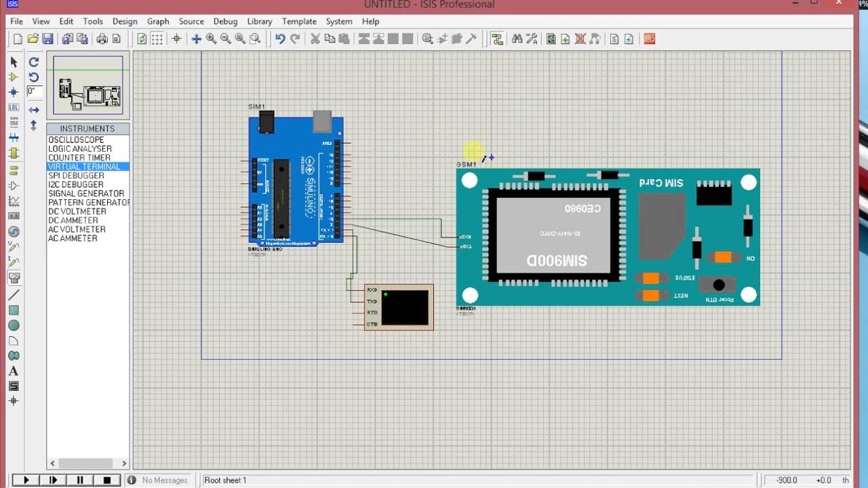
Task: Choose the selection arrow tool
Action: 14,62
